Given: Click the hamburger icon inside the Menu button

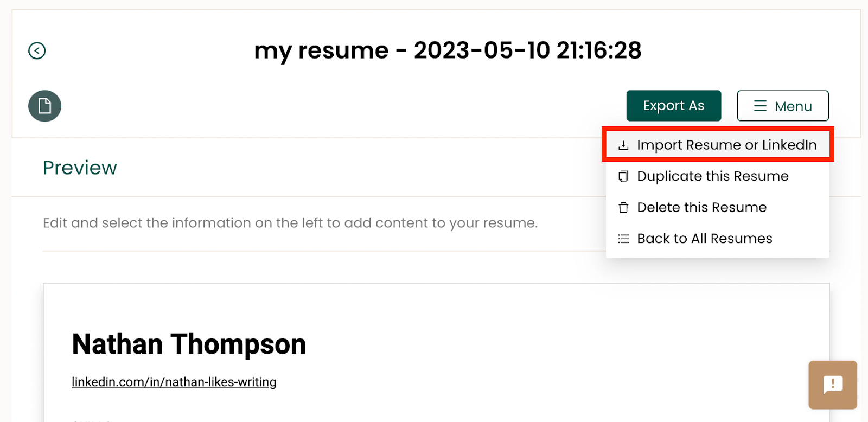Looking at the screenshot, I should [x=759, y=106].
